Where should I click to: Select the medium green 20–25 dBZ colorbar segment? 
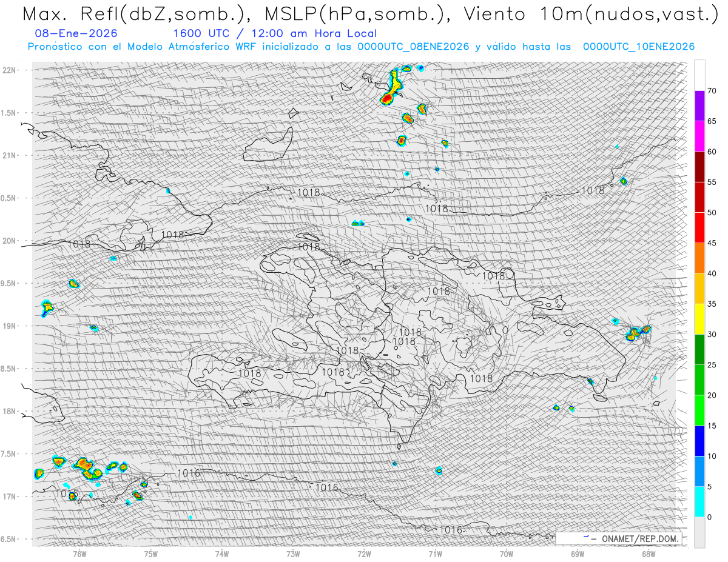click(x=699, y=380)
